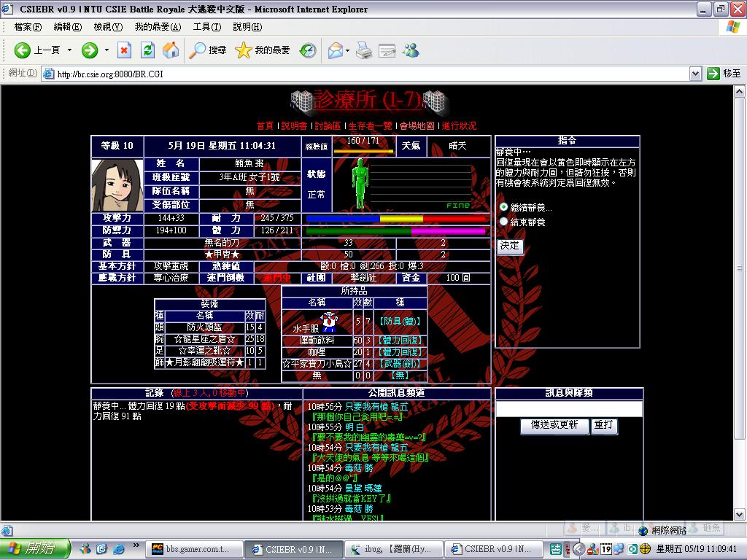
Task: Open the 我的最愛 favorites star in toolbar
Action: [x=263, y=50]
